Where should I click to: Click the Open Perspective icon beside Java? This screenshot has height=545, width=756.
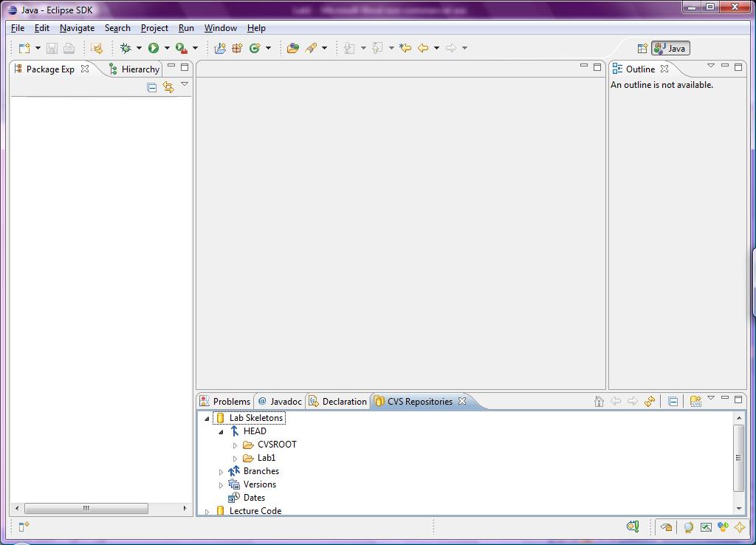[642, 49]
